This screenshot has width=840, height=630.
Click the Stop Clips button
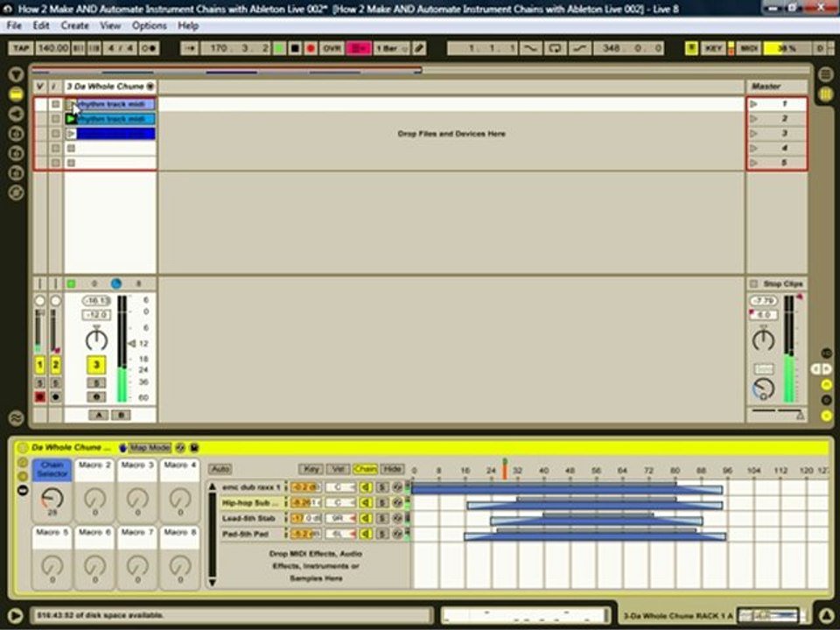[x=777, y=283]
